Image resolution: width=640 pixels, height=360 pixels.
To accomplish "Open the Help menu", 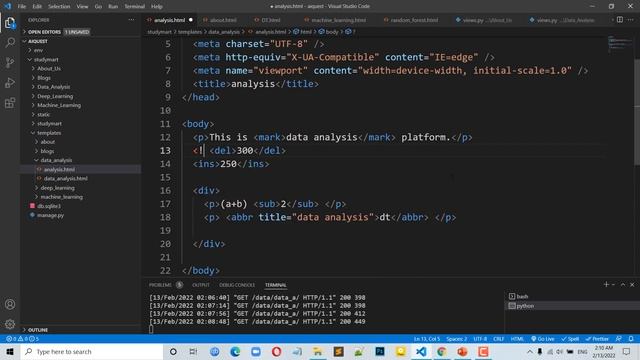I will coord(157,7).
